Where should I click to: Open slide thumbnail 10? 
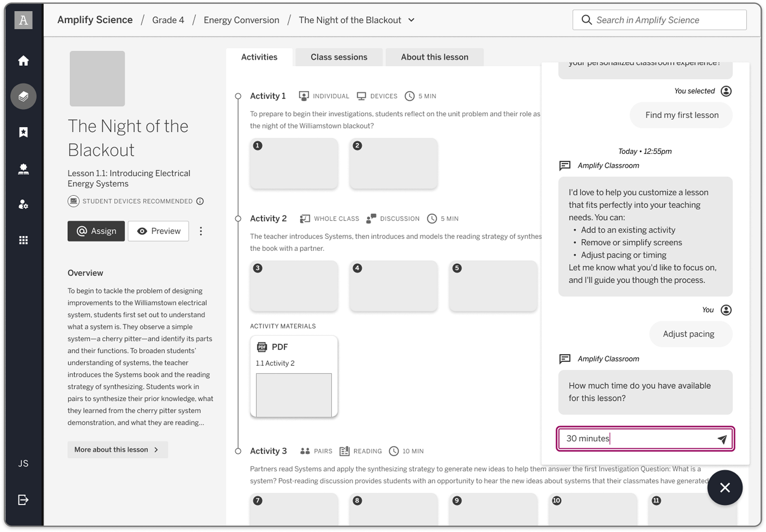tap(593, 509)
